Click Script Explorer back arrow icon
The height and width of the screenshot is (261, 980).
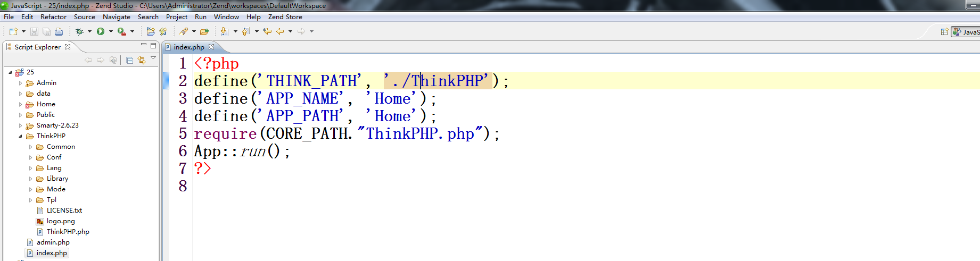(x=88, y=60)
